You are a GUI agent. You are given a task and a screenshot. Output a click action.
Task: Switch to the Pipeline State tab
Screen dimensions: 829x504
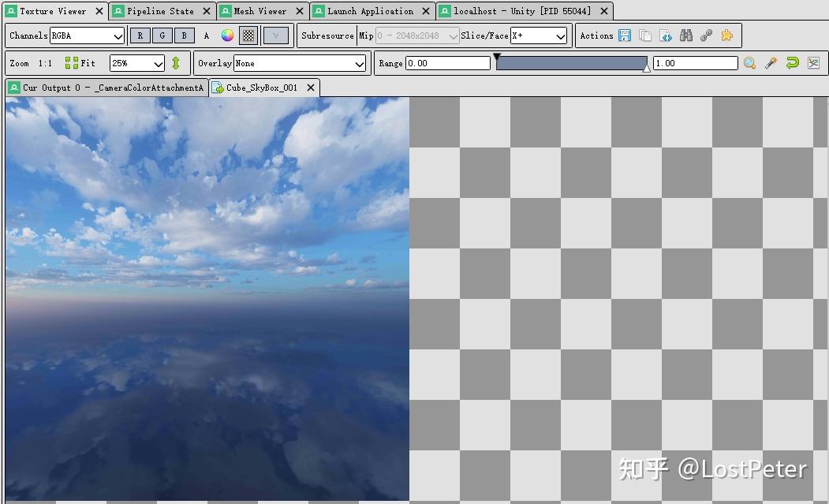[161, 11]
